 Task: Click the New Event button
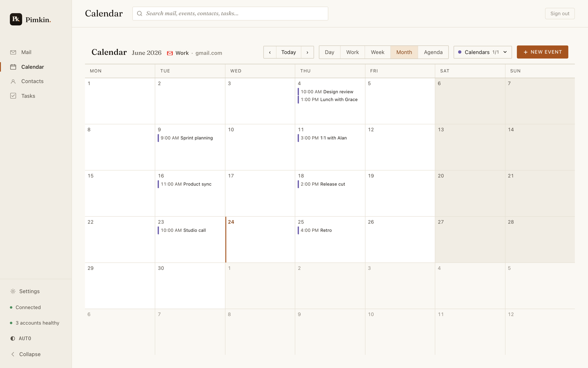542,52
